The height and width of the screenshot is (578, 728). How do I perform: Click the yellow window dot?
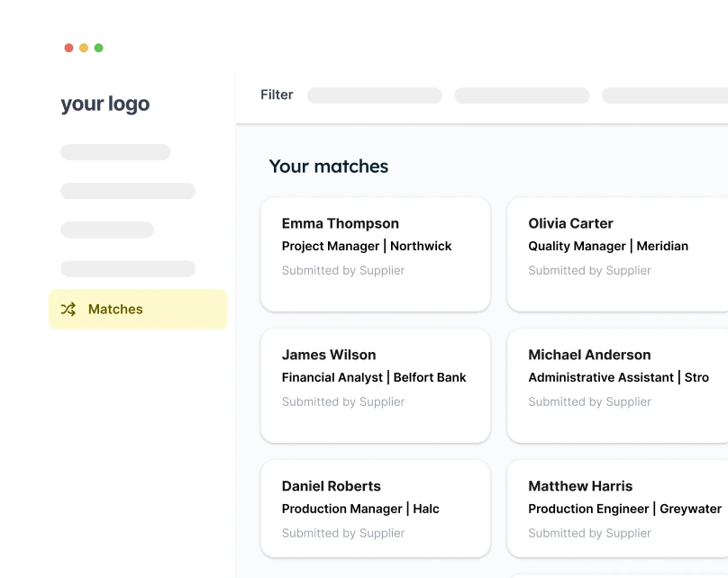[x=84, y=48]
